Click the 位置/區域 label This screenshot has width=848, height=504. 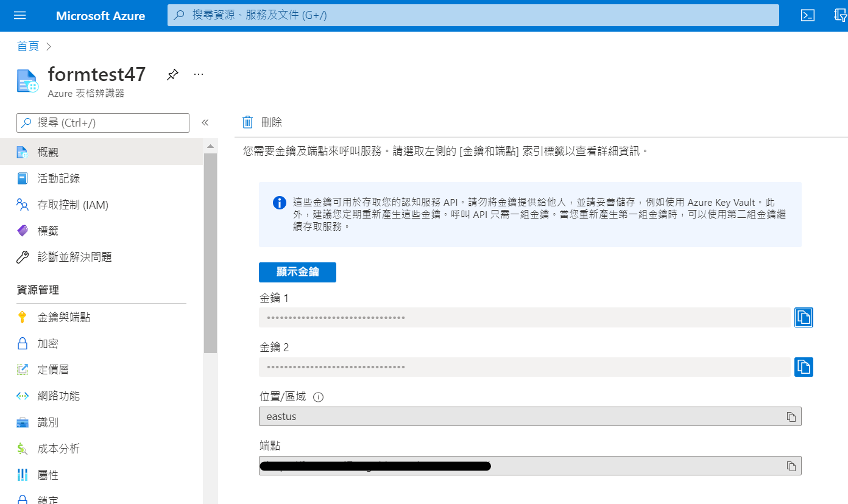point(283,397)
